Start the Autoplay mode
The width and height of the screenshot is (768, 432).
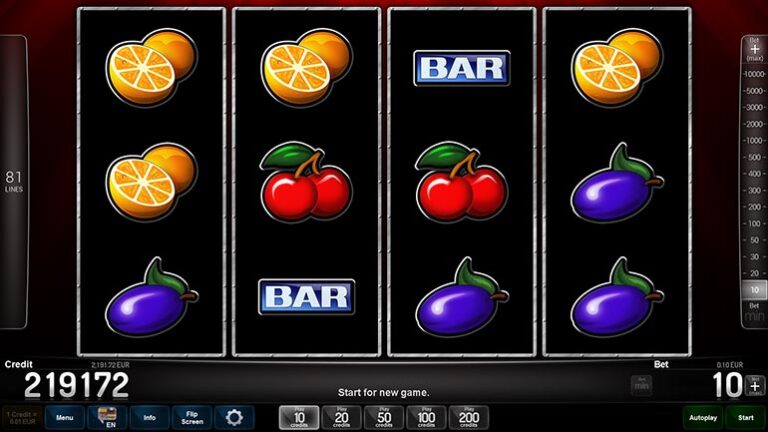(703, 417)
